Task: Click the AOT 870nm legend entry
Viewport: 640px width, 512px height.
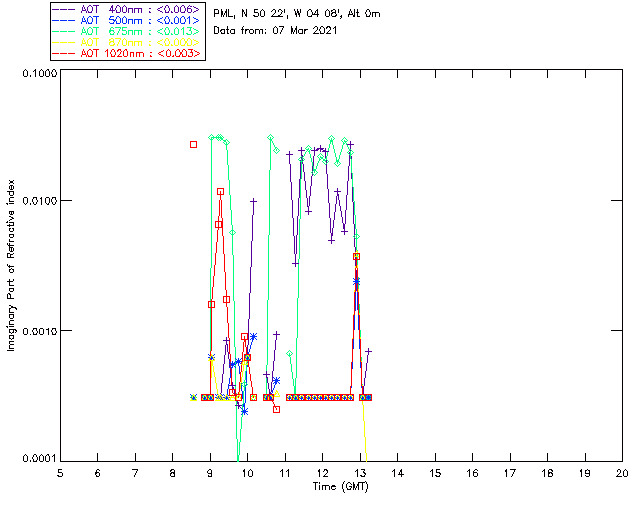Action: (x=127, y=42)
